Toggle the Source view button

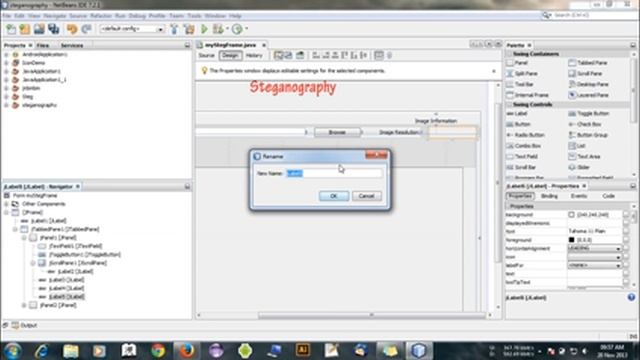click(207, 56)
